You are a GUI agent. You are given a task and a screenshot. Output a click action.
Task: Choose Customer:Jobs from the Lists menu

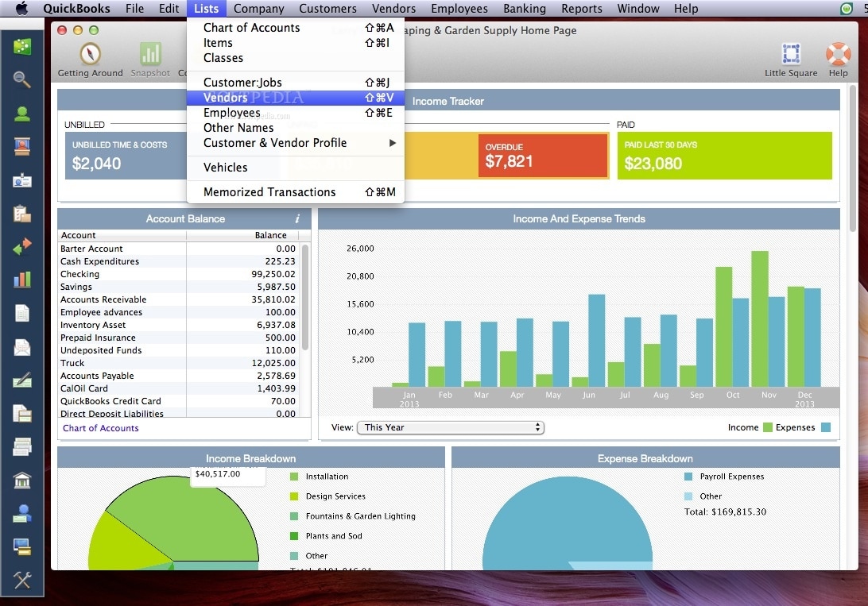296,83
